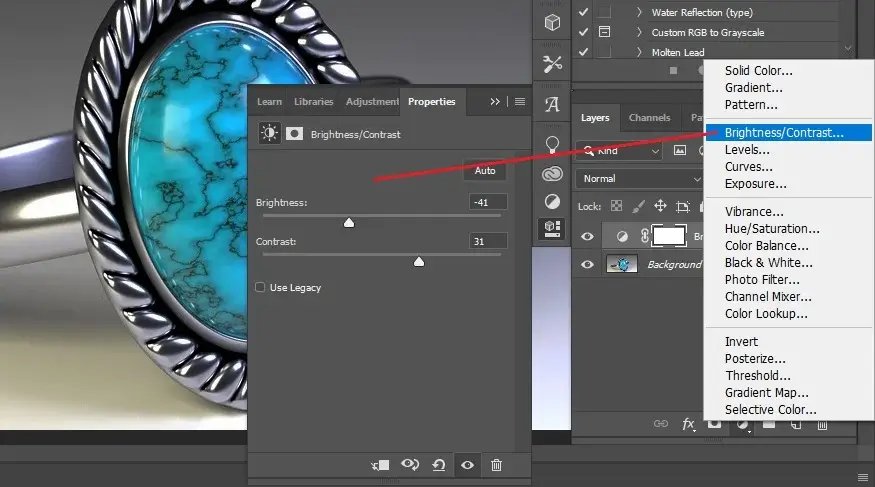Open the Glyphs panel letter A icon
Viewport: 875px width, 487px height.
coord(552,104)
